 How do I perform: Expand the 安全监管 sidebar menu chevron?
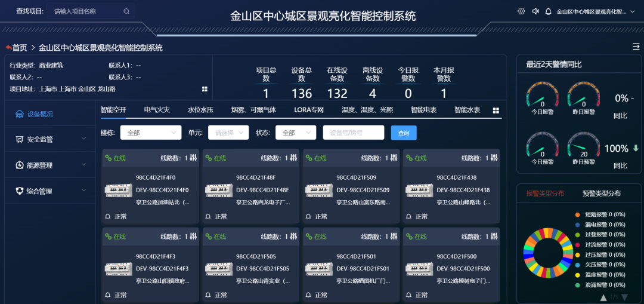pos(84,139)
